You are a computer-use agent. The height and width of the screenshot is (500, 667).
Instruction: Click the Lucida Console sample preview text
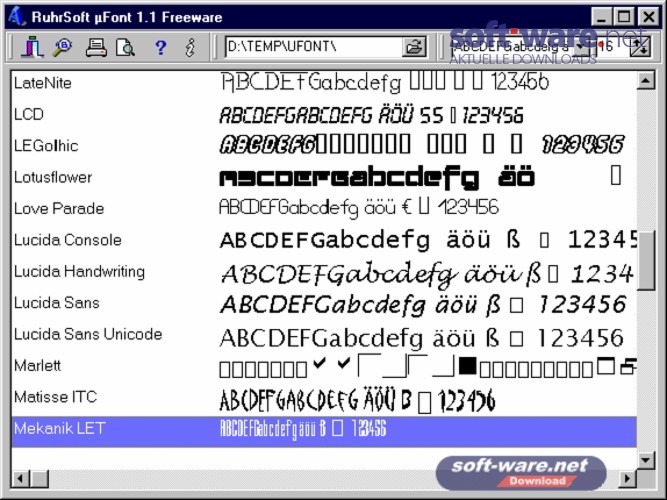[x=428, y=240]
